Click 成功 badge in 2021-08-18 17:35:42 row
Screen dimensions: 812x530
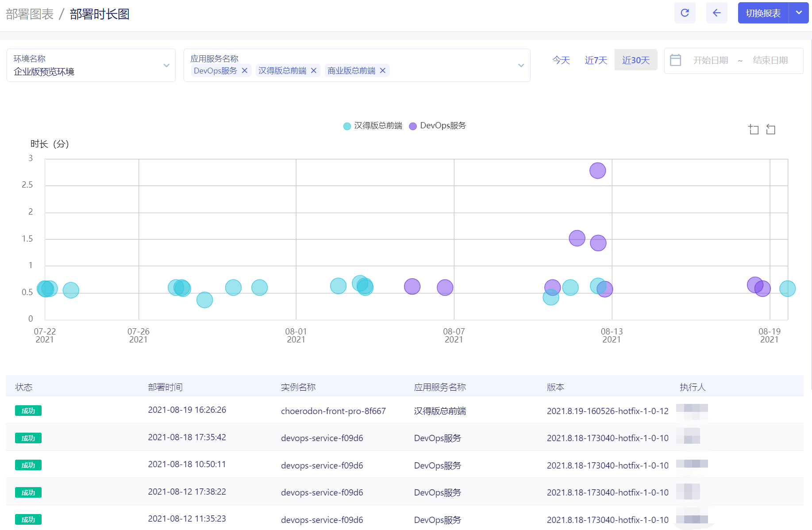(x=28, y=438)
